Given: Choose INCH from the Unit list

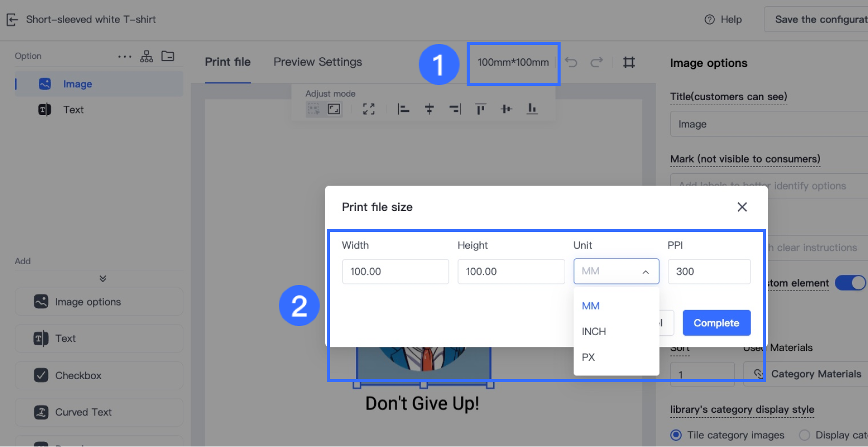Looking at the screenshot, I should [616, 332].
